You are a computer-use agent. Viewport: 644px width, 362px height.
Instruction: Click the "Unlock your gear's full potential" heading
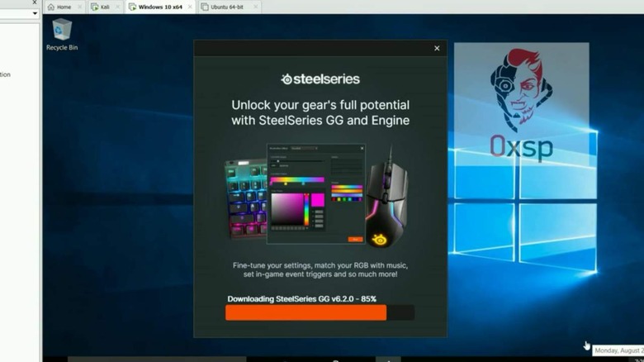point(320,112)
